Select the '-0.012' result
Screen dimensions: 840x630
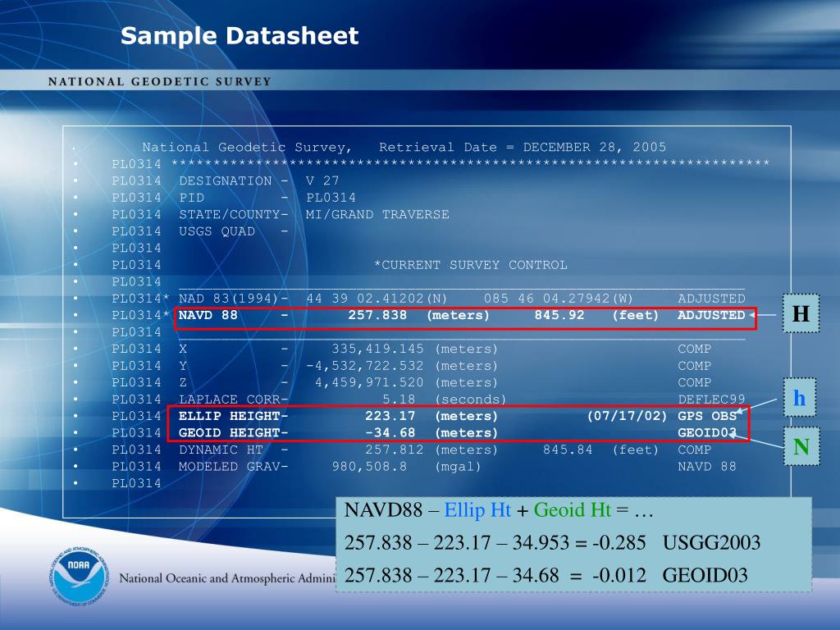[x=619, y=576]
